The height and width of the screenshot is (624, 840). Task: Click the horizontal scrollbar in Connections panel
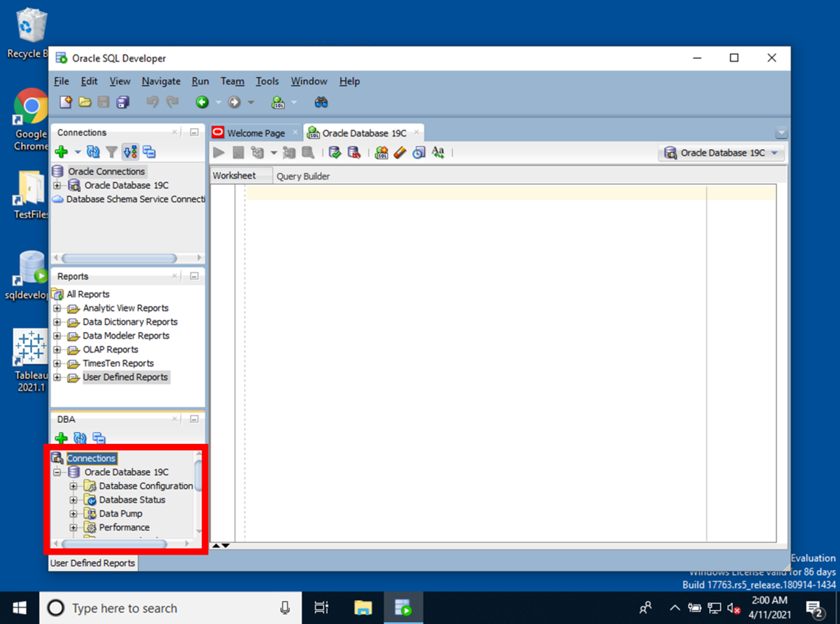120,258
